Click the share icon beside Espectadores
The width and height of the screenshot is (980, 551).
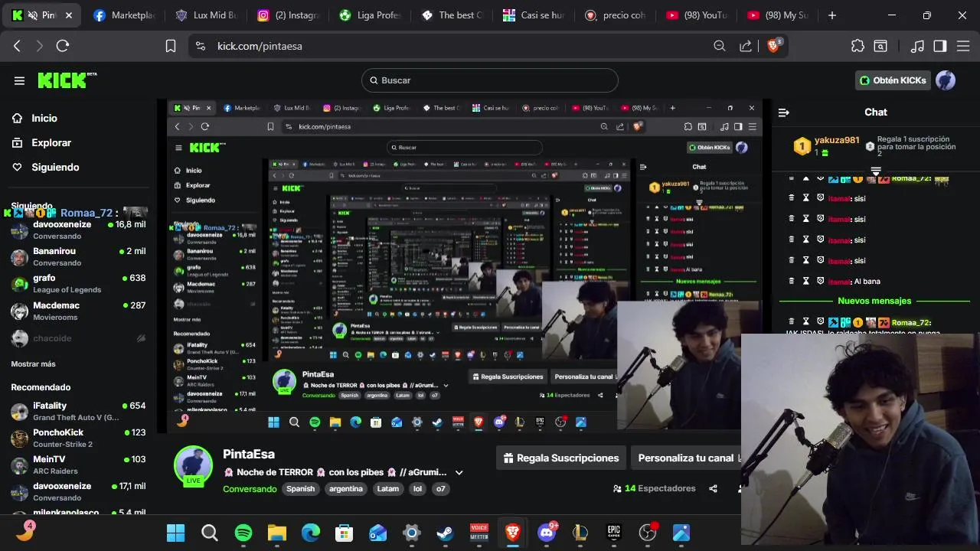(x=714, y=488)
